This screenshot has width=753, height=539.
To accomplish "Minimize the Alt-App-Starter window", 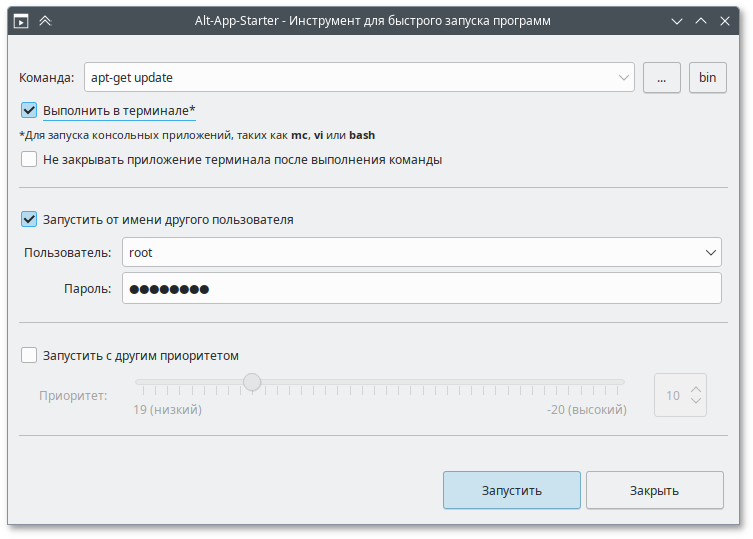I will 678,20.
